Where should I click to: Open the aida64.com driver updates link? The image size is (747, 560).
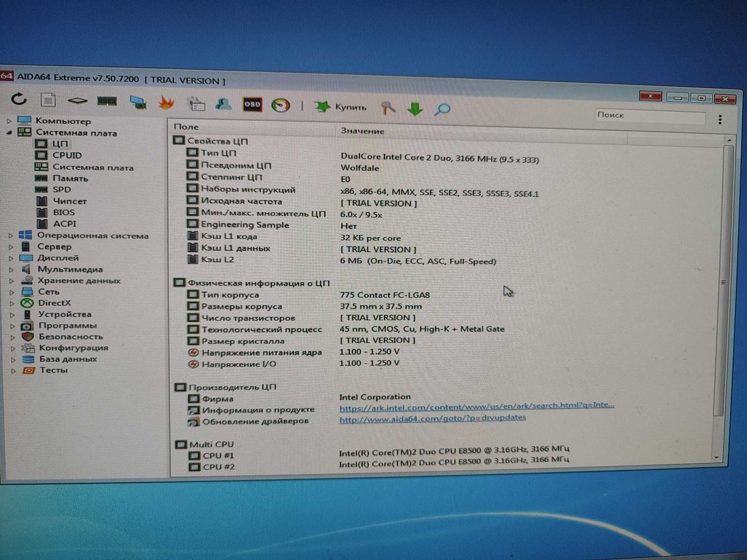(x=433, y=418)
